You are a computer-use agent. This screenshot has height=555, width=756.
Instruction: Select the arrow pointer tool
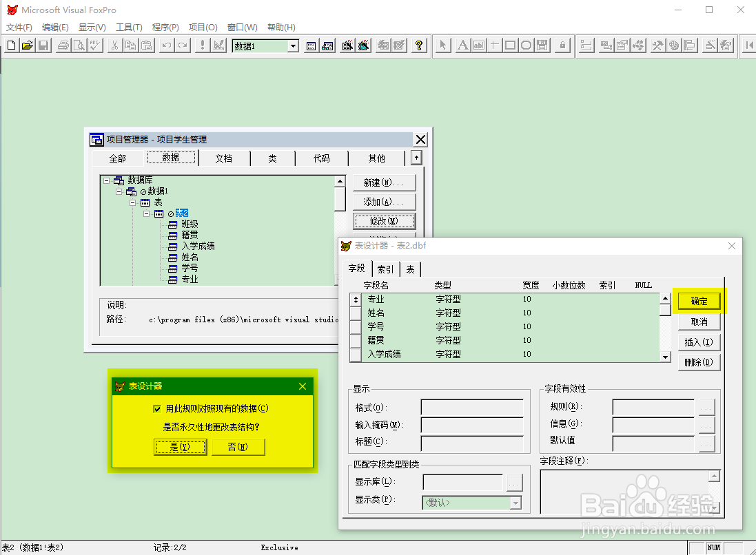tap(443, 45)
